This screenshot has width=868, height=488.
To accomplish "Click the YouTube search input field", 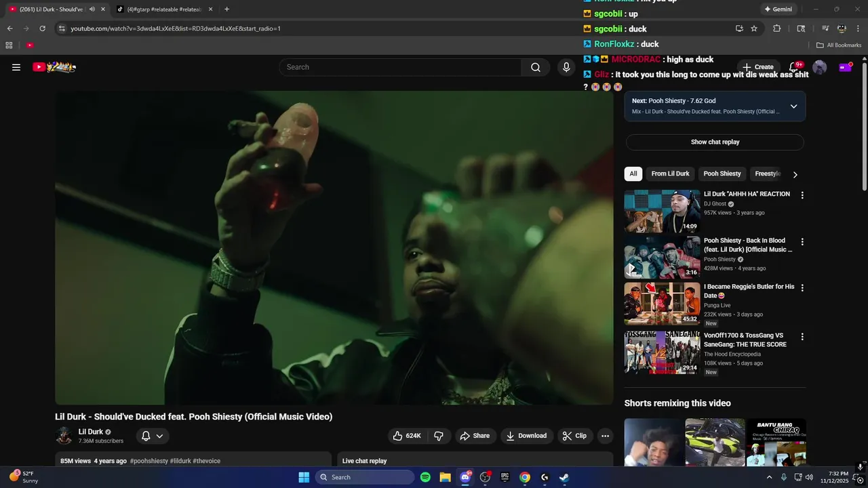I will [400, 67].
